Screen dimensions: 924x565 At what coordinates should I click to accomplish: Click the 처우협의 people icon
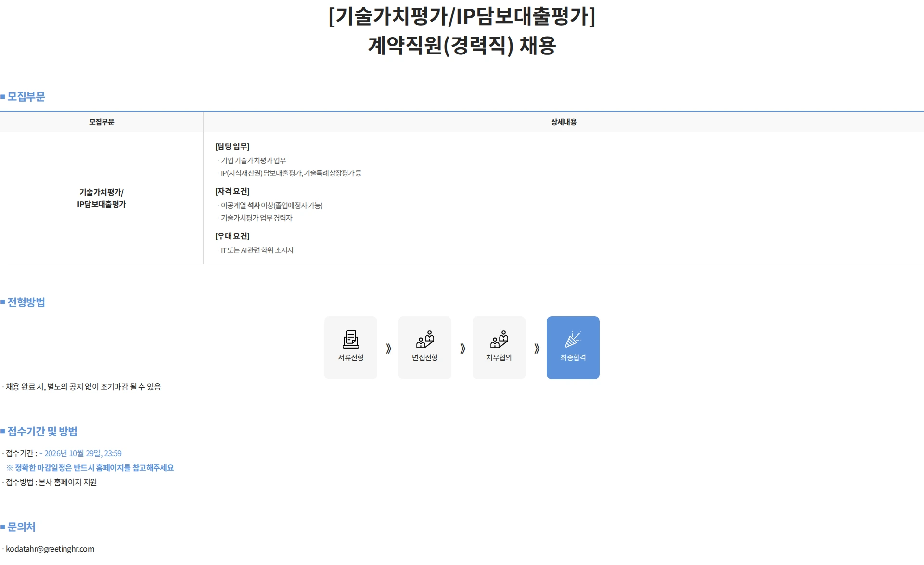(x=499, y=339)
